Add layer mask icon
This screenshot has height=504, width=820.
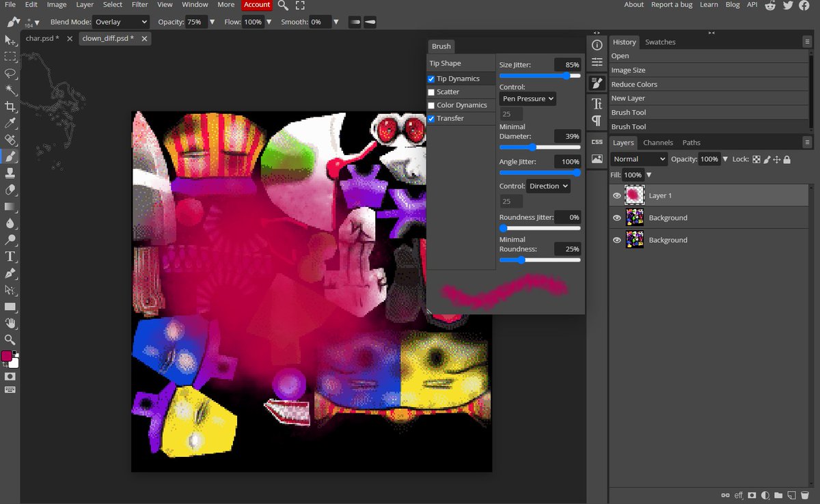[752, 495]
